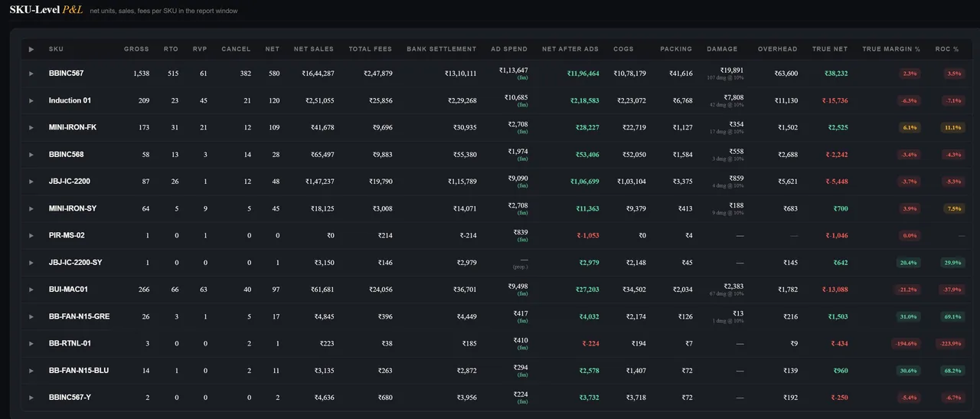
Task: Click the 69.1% ROC badge
Action: (952, 316)
